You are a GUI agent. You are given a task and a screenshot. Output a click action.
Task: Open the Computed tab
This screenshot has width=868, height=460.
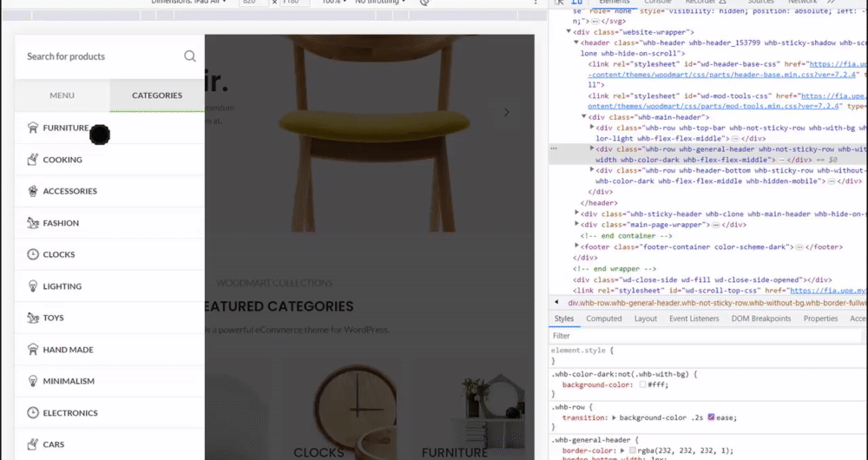tap(604, 319)
